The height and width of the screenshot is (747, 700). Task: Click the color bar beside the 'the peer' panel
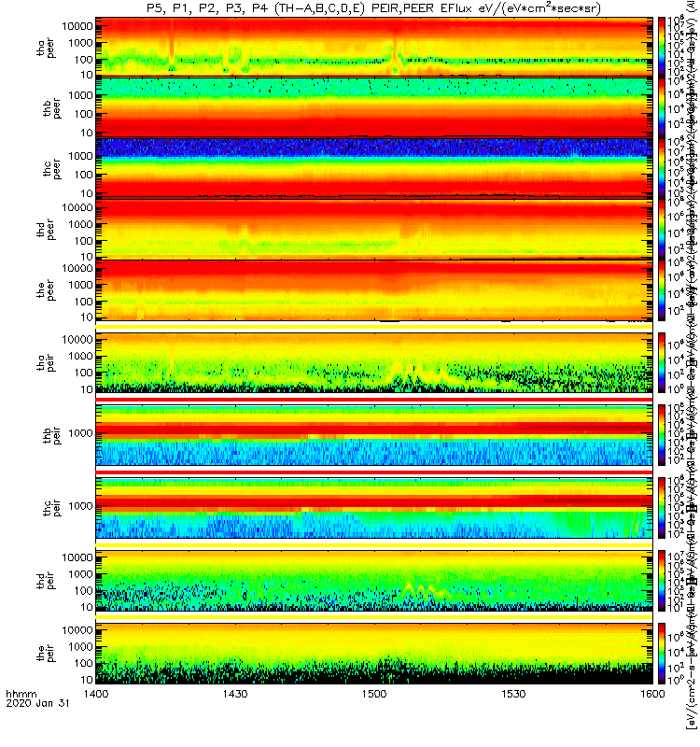(x=662, y=289)
